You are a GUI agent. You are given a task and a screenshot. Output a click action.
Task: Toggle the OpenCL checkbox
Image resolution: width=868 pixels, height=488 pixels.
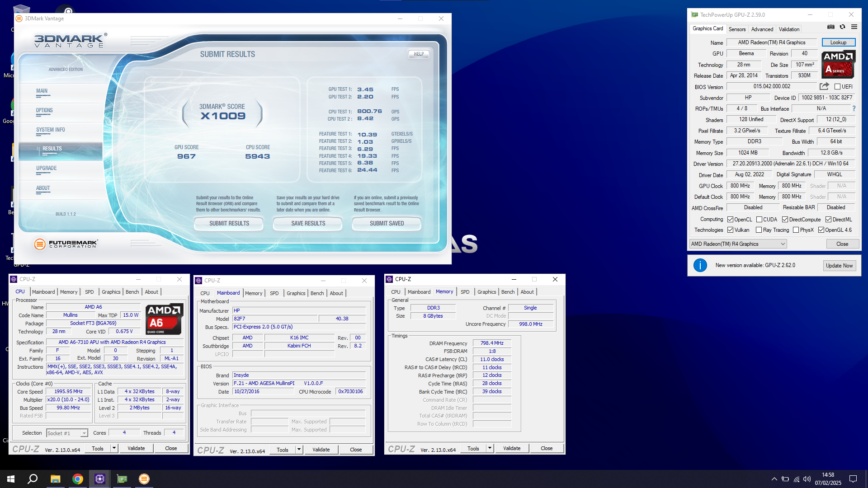730,220
